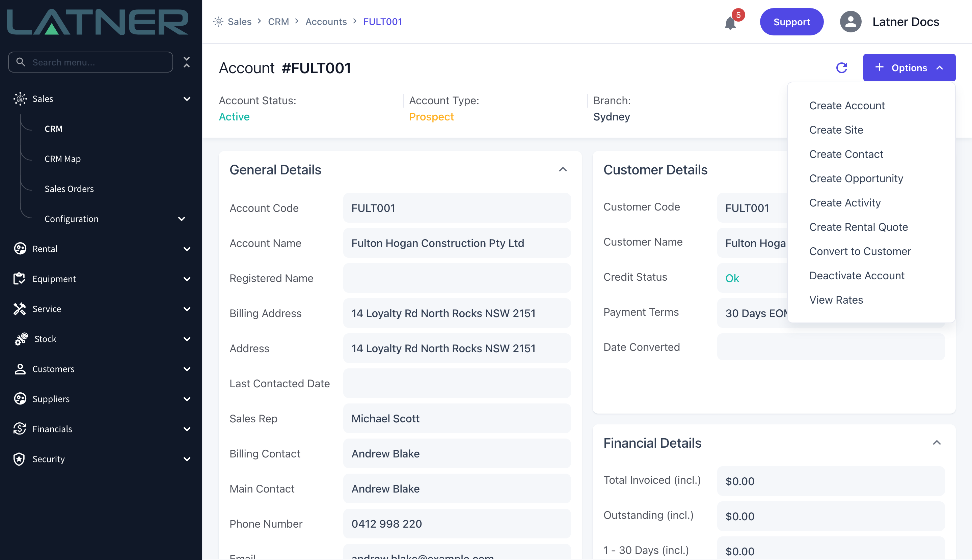
Task: Choose Convert to Customer
Action: [x=860, y=251]
